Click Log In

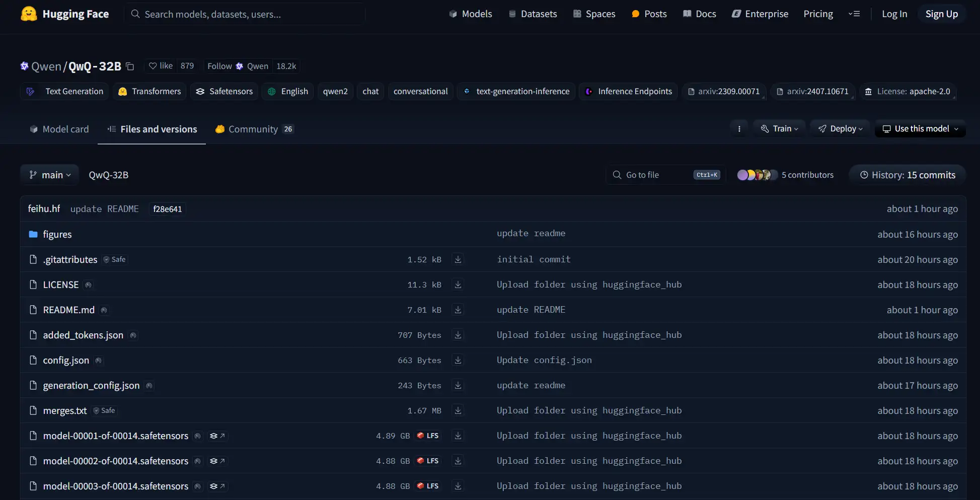pyautogui.click(x=894, y=14)
